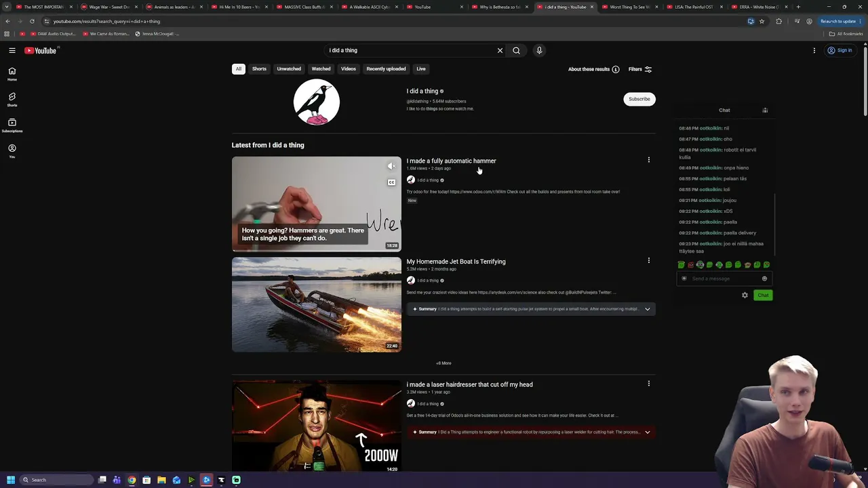Play the Jet Boat video thumbnail
868x488 pixels.
pyautogui.click(x=317, y=305)
